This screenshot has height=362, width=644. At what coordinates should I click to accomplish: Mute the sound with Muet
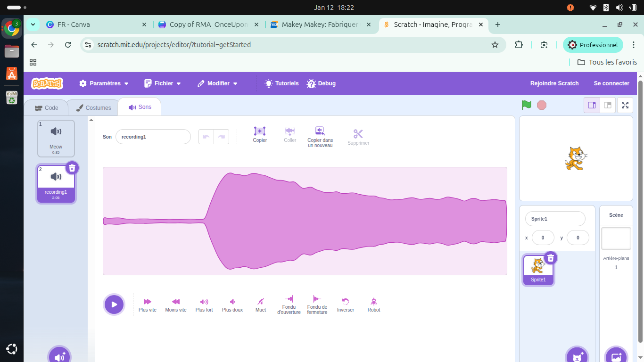tap(261, 304)
